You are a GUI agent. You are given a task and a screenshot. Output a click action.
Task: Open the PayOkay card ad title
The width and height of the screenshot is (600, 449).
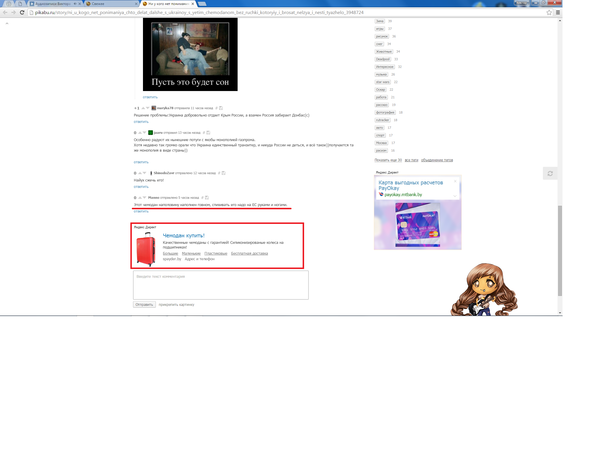[411, 185]
